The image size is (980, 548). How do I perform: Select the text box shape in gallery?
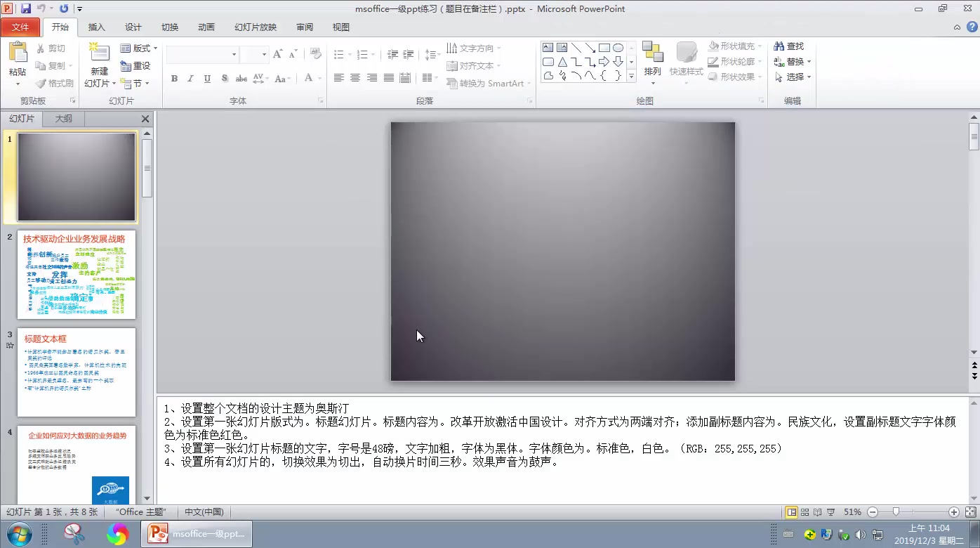coord(548,48)
